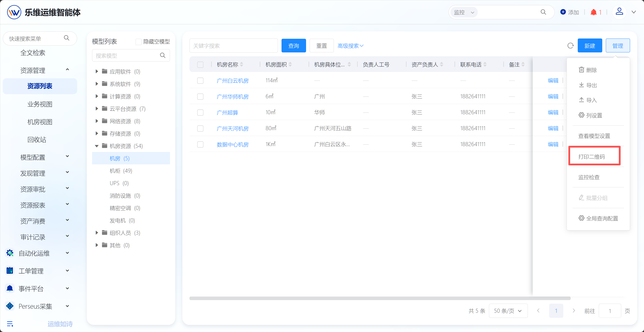Open the 广州白云机房 link
The width and height of the screenshot is (644, 332).
[232, 81]
